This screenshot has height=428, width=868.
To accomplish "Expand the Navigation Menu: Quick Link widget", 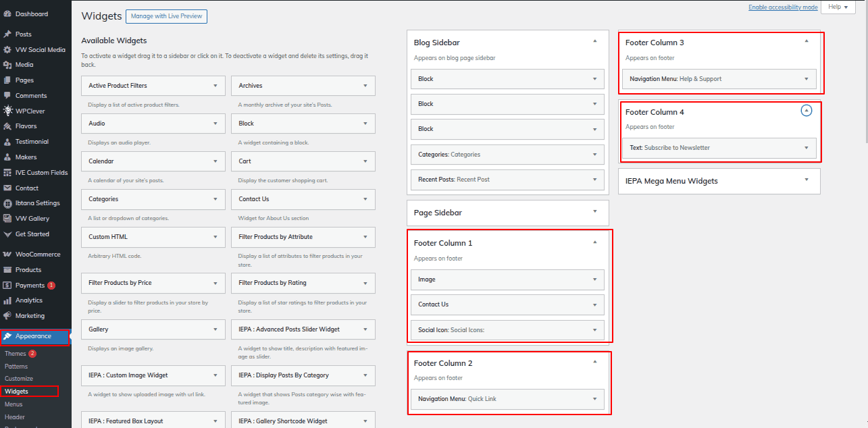I will [x=594, y=399].
